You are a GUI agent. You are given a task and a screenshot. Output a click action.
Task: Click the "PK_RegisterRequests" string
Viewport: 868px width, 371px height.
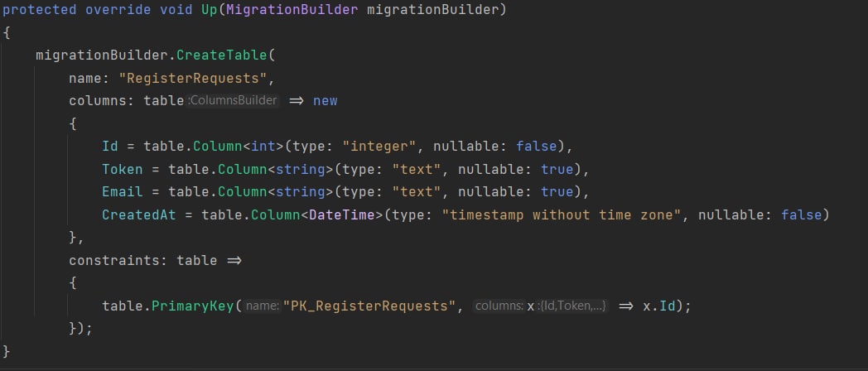click(369, 306)
